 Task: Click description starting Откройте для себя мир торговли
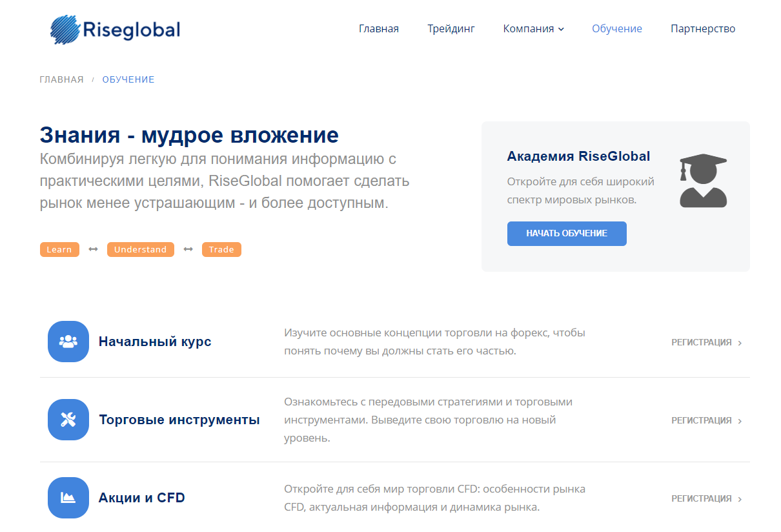pyautogui.click(x=434, y=498)
